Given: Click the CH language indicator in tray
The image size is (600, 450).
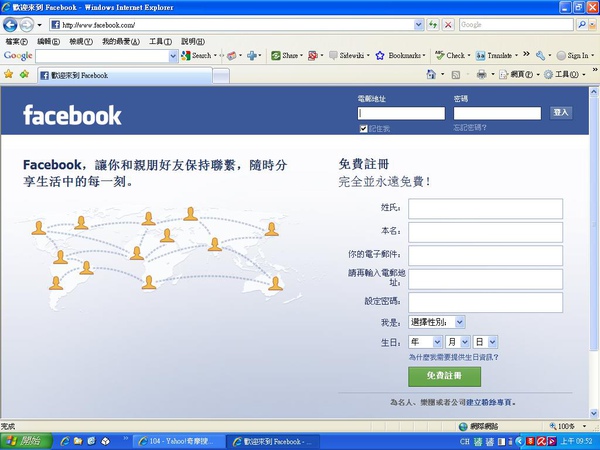Looking at the screenshot, I should click(x=465, y=442).
